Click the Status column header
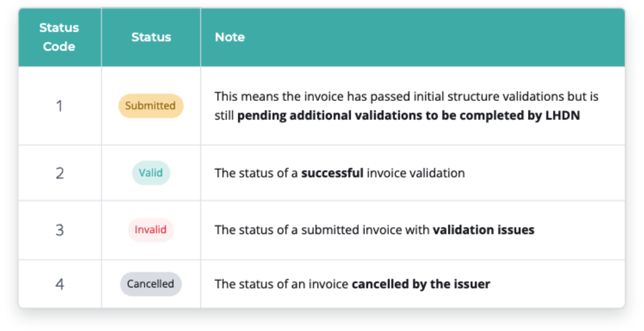 click(151, 37)
